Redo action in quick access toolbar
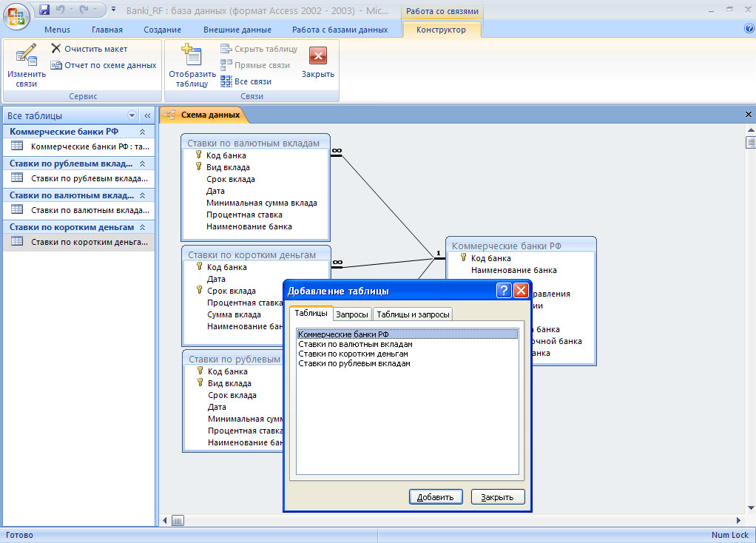Screen dimensions: 756x543 click(x=84, y=9)
